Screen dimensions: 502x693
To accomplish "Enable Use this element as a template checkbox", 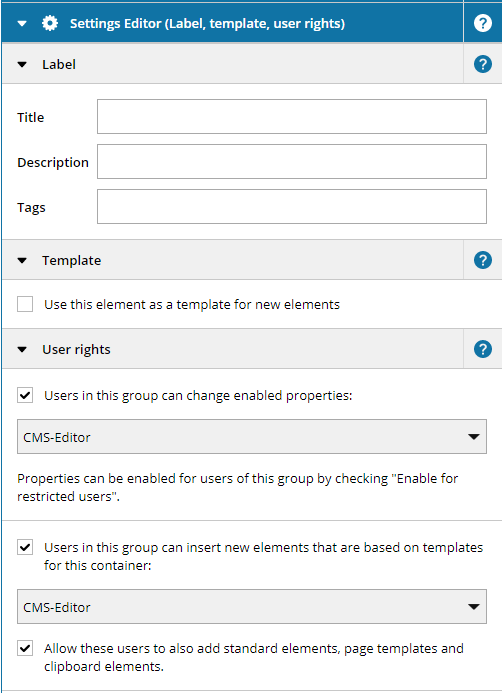I will 25,304.
